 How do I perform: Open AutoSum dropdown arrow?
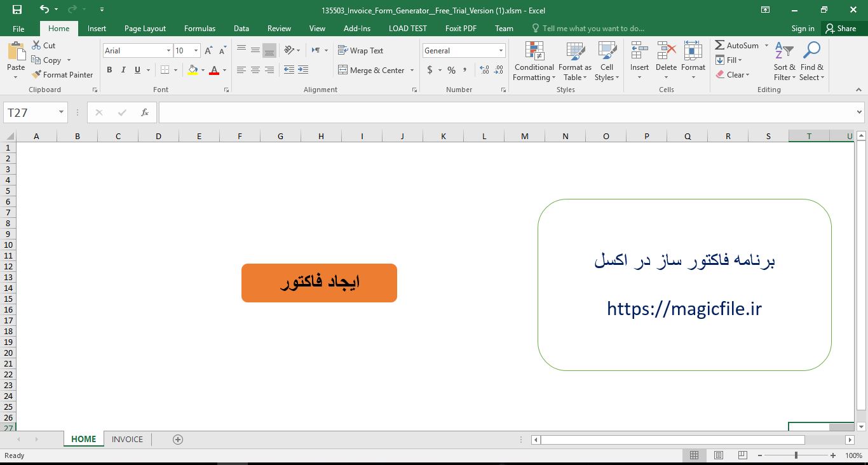[x=766, y=46]
